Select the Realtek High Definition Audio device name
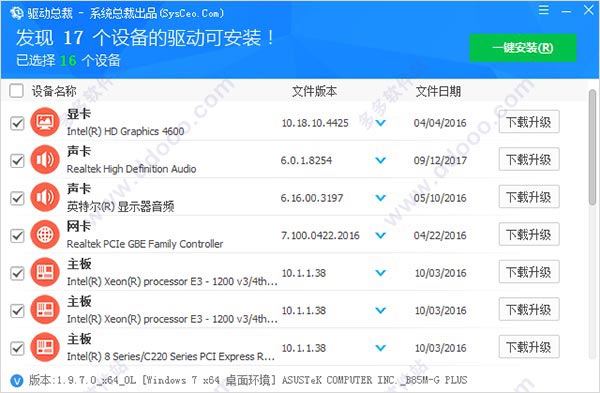This screenshot has height=393, width=600. (131, 169)
